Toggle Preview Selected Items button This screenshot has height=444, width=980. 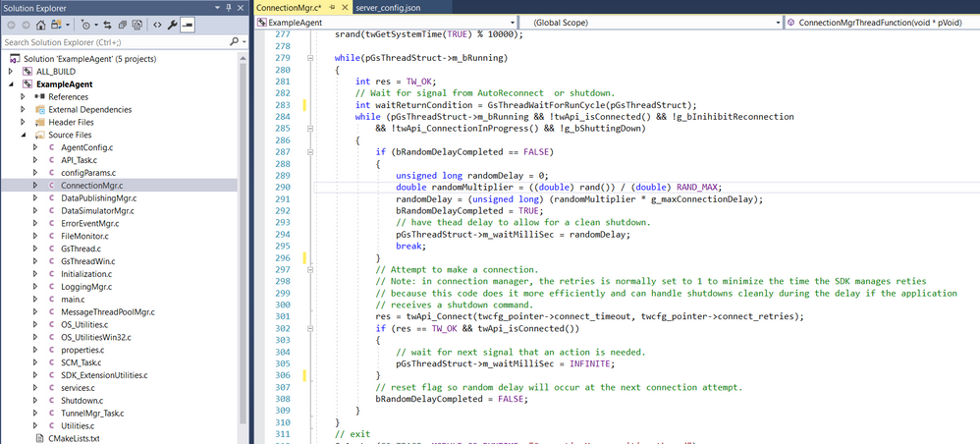pos(188,26)
